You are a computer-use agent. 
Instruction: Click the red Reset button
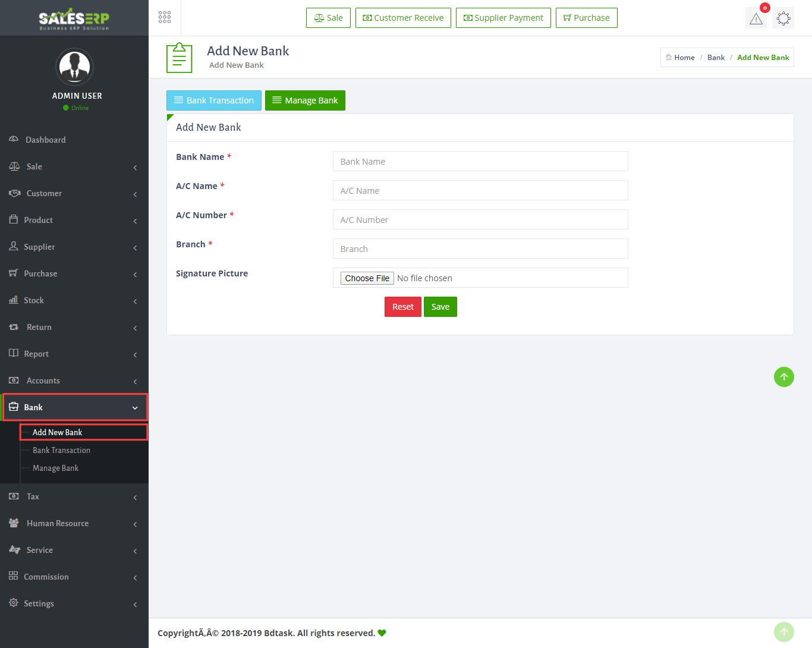pyautogui.click(x=403, y=307)
